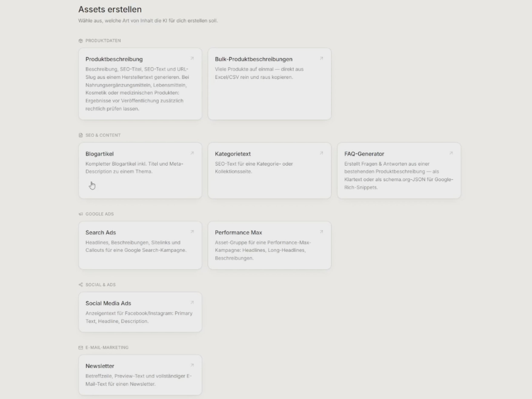Screen dimensions: 532x399
Task: Choose the Kategorietext card title
Action: pyautogui.click(x=233, y=154)
